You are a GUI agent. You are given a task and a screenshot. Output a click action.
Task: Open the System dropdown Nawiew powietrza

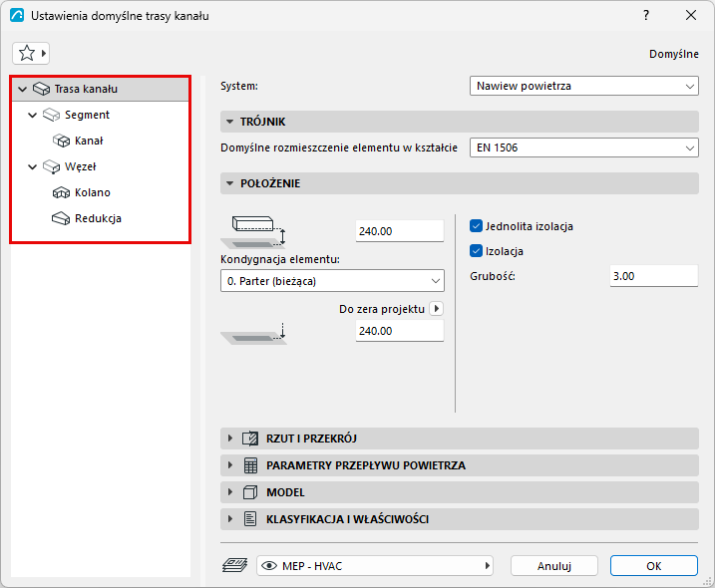584,86
